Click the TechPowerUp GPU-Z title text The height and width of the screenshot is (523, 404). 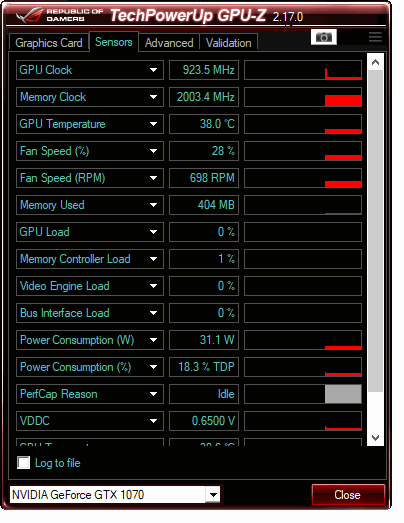188,15
